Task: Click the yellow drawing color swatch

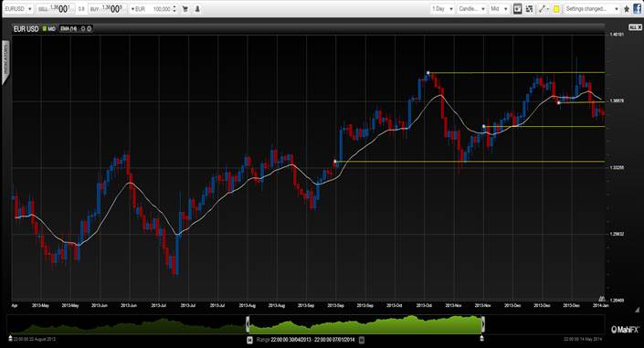Action: tap(556, 8)
